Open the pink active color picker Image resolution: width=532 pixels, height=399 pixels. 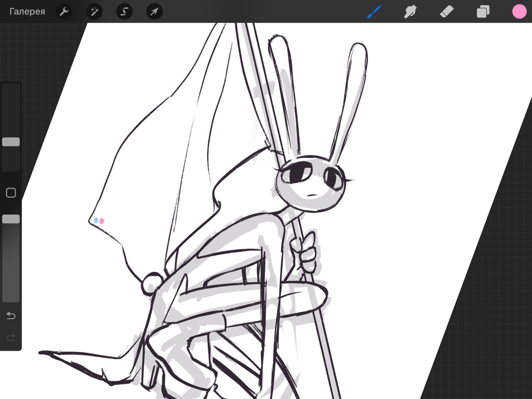coord(519,12)
